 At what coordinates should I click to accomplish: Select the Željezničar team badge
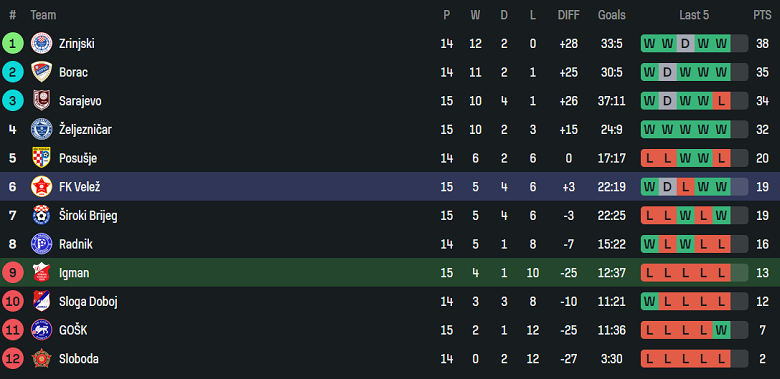[41, 130]
